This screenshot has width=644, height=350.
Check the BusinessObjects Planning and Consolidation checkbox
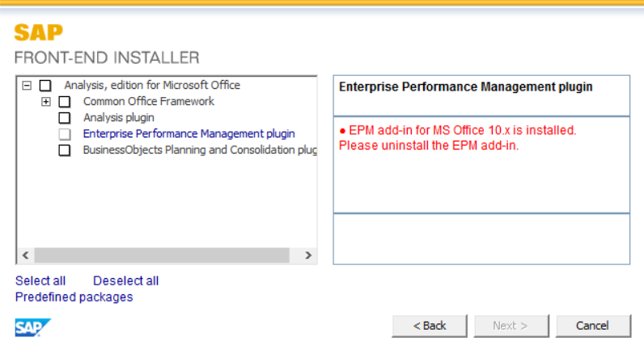click(x=65, y=150)
